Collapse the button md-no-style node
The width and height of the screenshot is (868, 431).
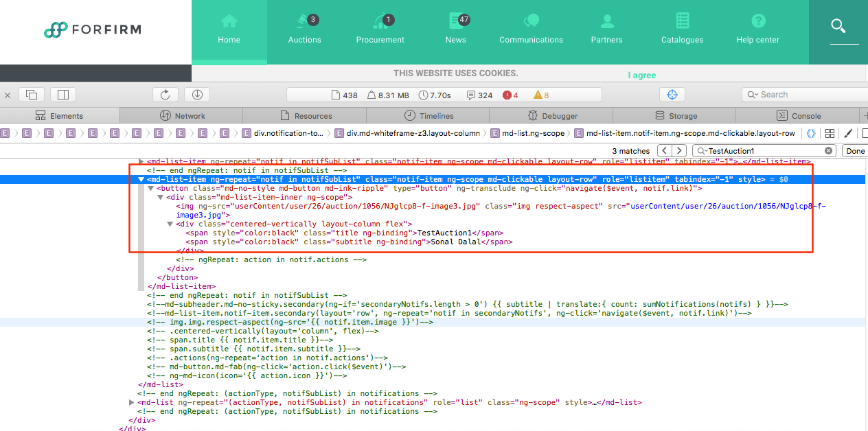[x=151, y=188]
